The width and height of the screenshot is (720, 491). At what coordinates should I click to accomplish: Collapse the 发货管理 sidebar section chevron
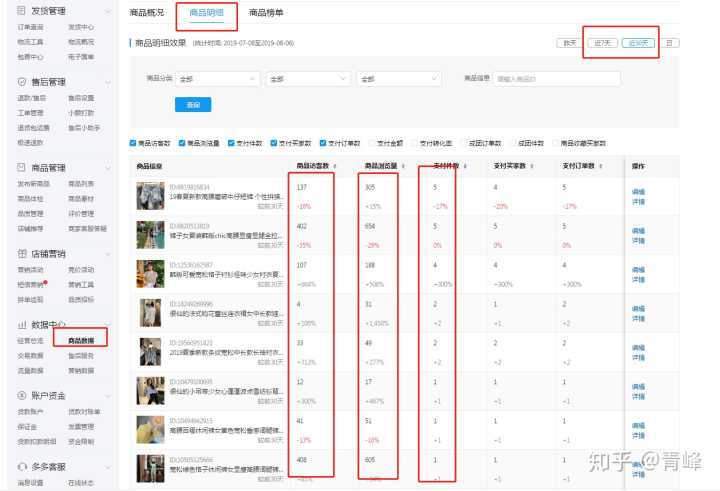click(x=108, y=10)
